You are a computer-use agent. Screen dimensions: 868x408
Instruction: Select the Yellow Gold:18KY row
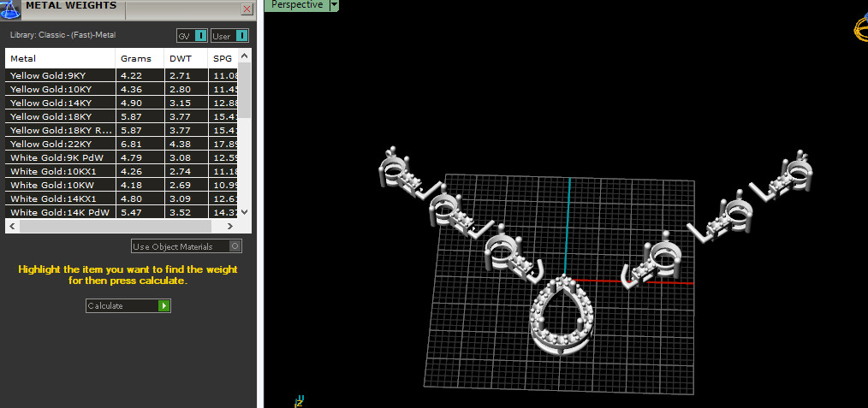pos(122,116)
